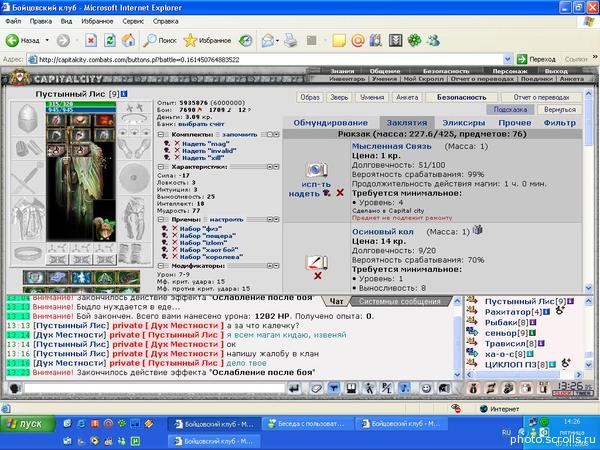Open the Беседа с пользоват... taskbar window
Screen dimensions: 600x450
[x=308, y=424]
